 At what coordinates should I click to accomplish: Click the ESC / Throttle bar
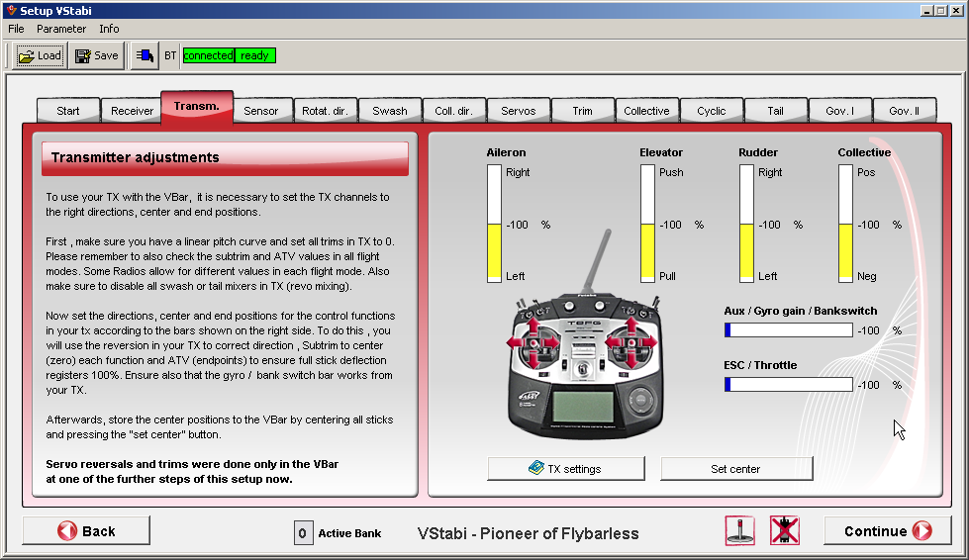click(x=789, y=385)
